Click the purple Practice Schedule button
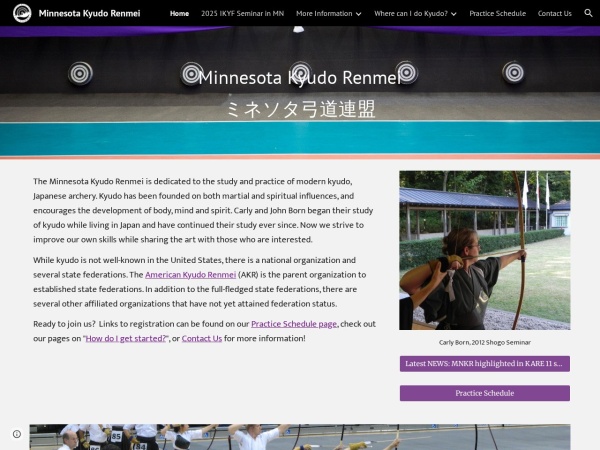Viewport: 600px width, 450px height. click(485, 393)
